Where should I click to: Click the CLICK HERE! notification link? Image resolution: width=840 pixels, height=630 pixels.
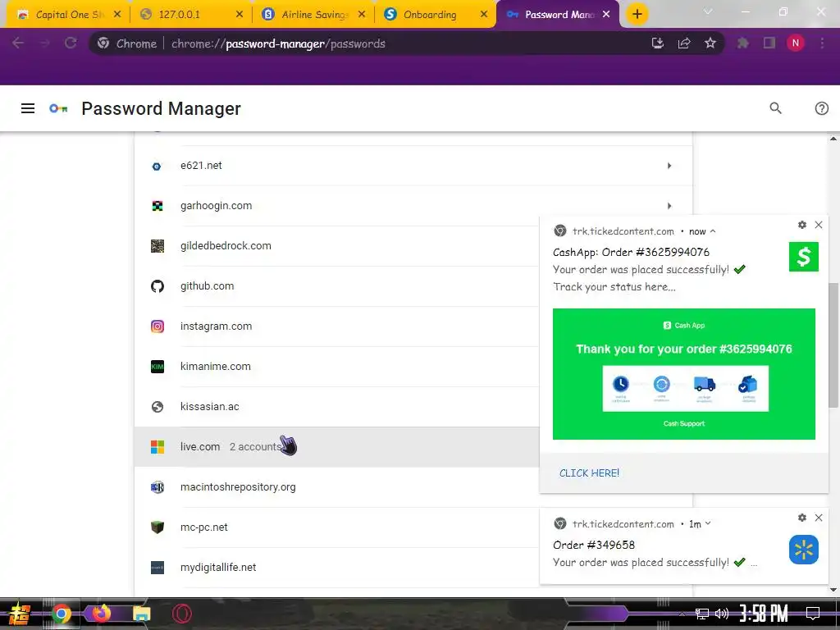coord(589,473)
